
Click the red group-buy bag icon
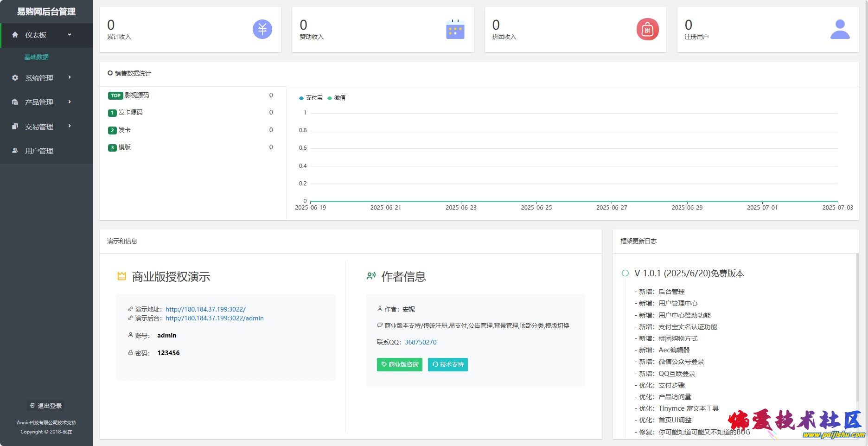click(647, 30)
